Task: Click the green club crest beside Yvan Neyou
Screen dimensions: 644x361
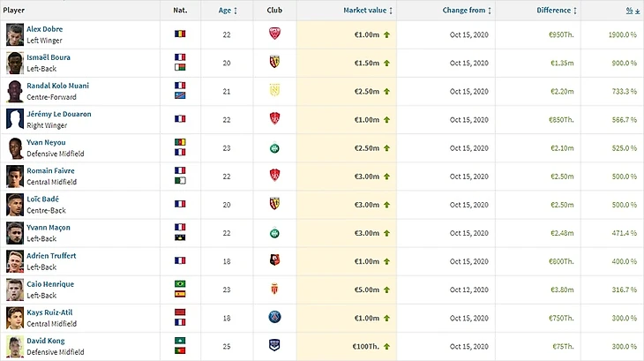Action: (274, 147)
